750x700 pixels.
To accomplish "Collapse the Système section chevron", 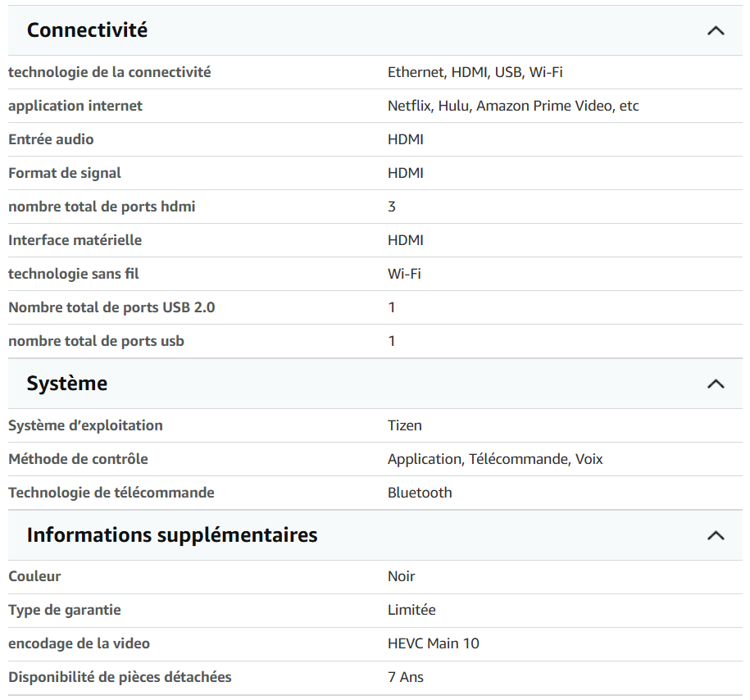I will pos(716,384).
